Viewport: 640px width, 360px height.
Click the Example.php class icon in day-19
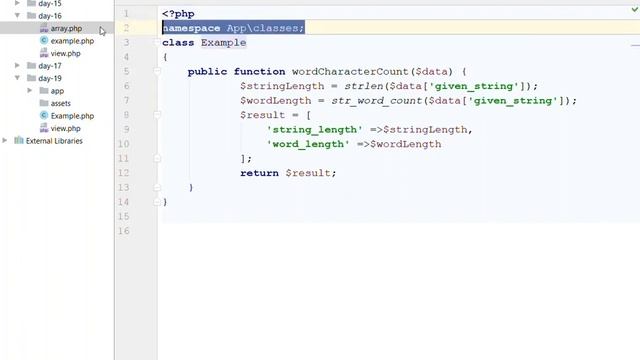click(44, 116)
